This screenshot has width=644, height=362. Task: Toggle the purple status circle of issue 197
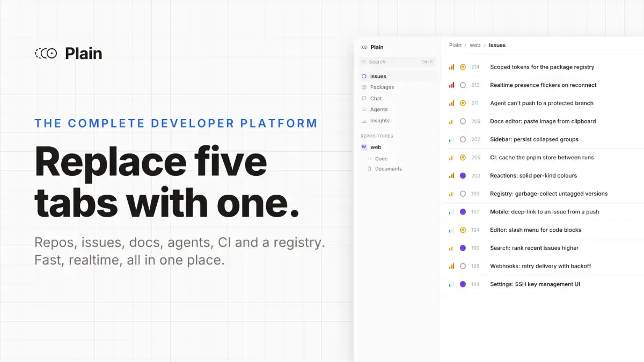coord(463,212)
